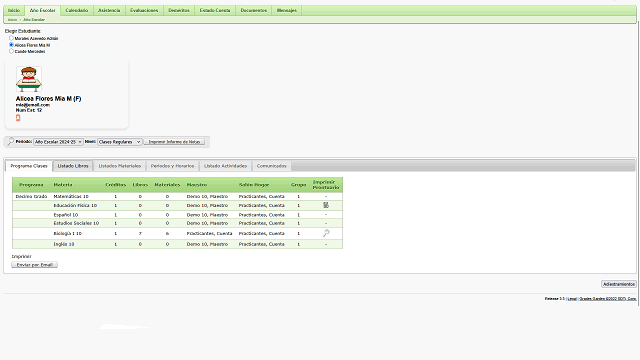Click the Matemáticas 10 cell
Image resolution: width=640 pixels, height=360 pixels.
[x=71, y=196]
